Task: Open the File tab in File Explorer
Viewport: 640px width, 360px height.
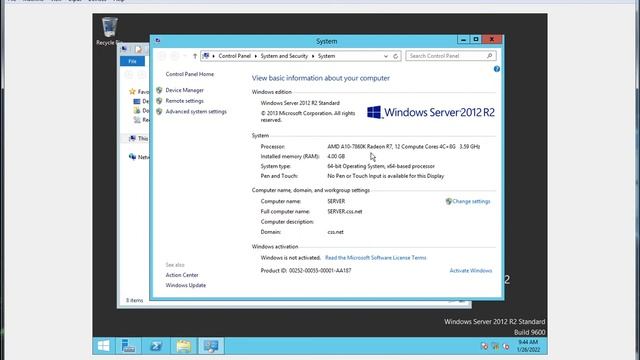Action: (132, 61)
